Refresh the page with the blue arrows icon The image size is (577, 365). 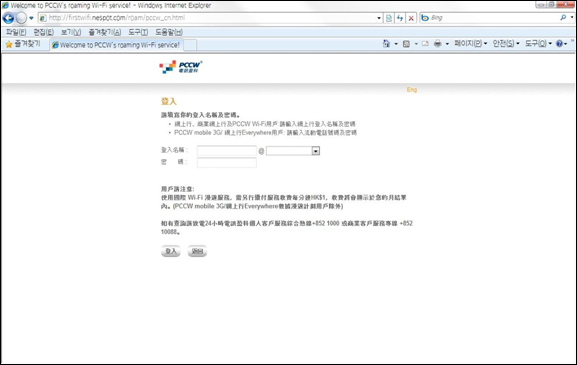[x=400, y=18]
